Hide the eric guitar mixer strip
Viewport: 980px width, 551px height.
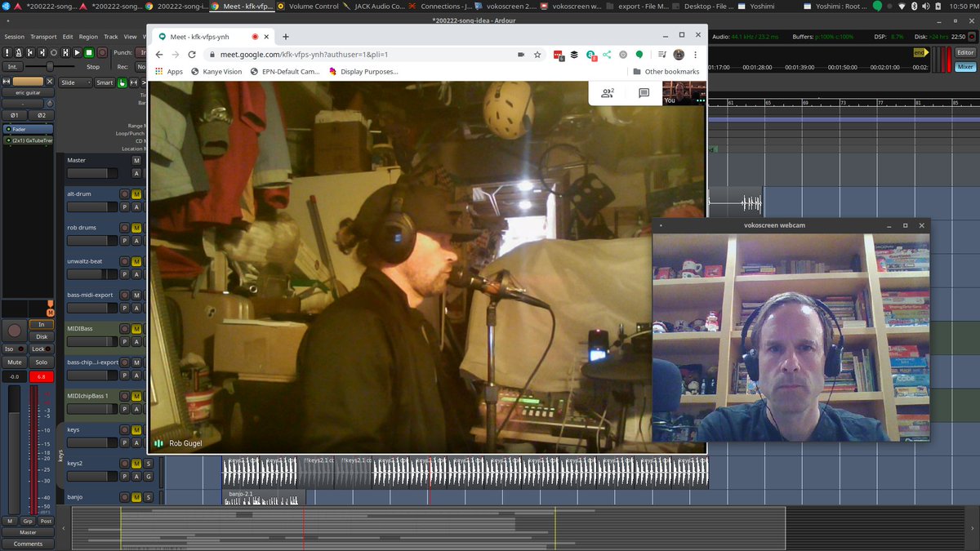pos(50,82)
